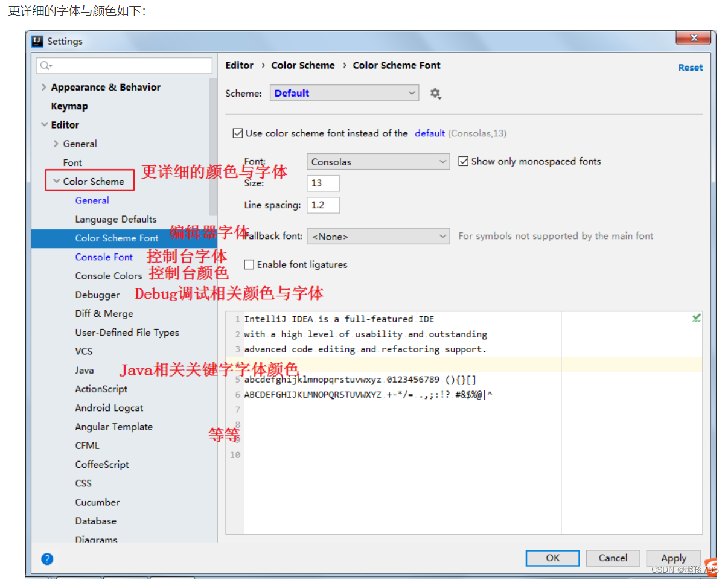Select User-Defined File Types item
Screen dimensions: 728x580
[x=127, y=332]
